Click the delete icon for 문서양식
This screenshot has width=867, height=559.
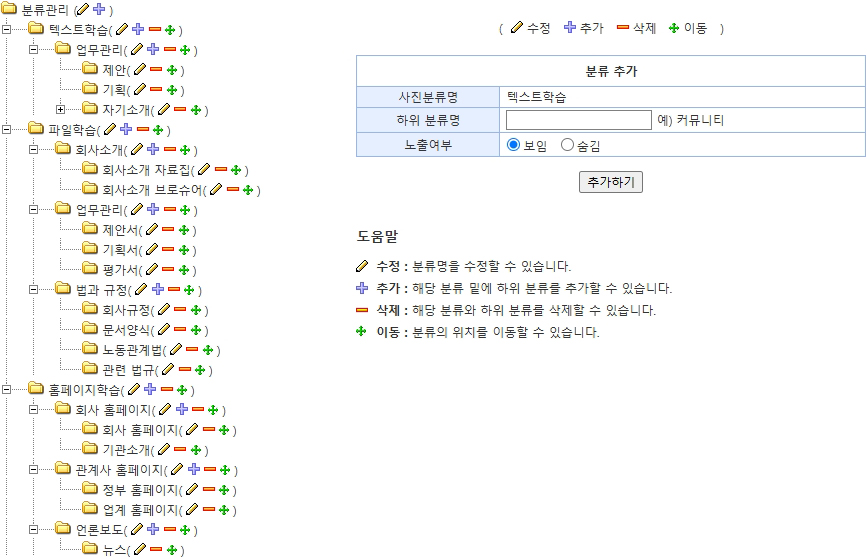click(180, 329)
